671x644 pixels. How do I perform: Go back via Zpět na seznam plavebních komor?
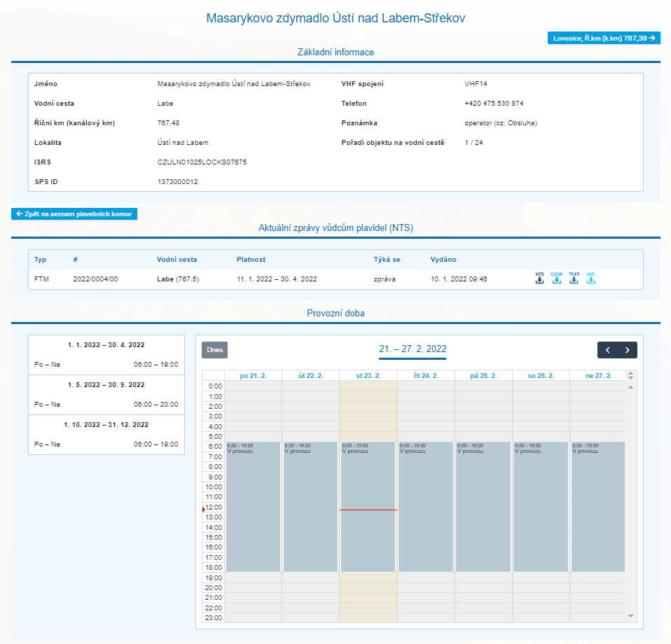pyautogui.click(x=74, y=214)
